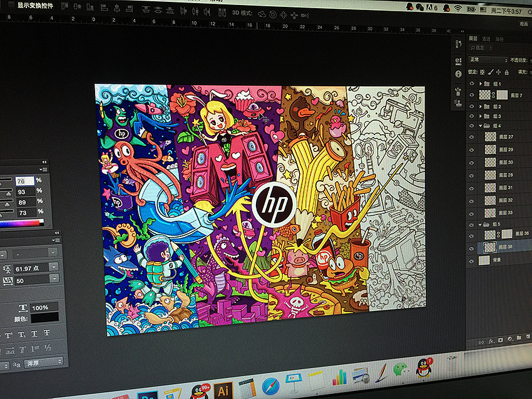Click the Wi-Fi icon in menu bar

point(458,8)
